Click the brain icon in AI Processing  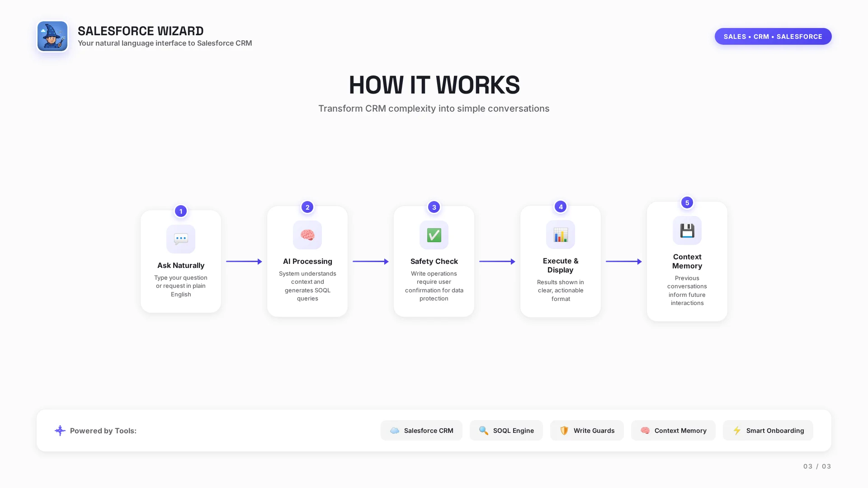coord(307,235)
